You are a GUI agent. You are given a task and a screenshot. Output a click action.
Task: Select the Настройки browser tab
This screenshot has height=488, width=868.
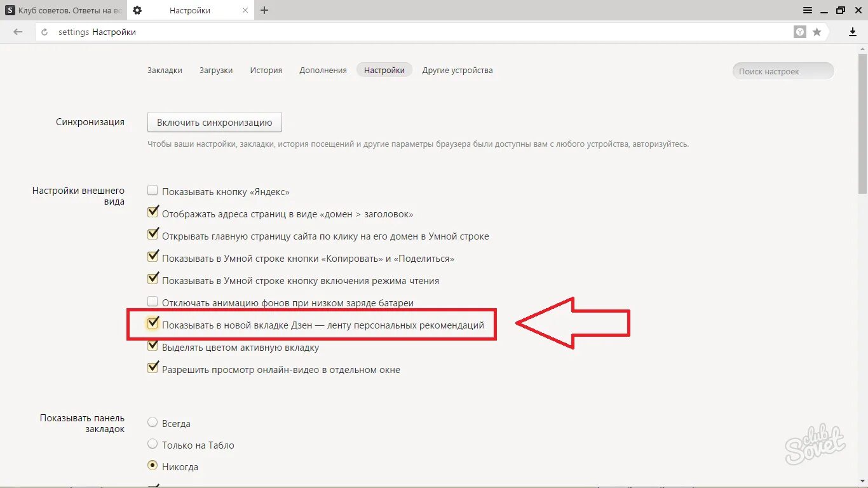191,10
